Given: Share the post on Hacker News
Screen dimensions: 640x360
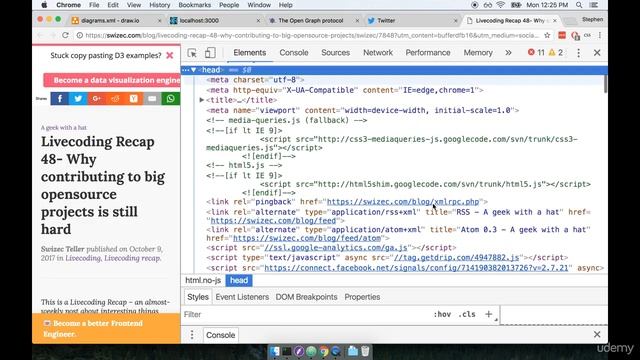Looking at the screenshot, I should click(133, 98).
